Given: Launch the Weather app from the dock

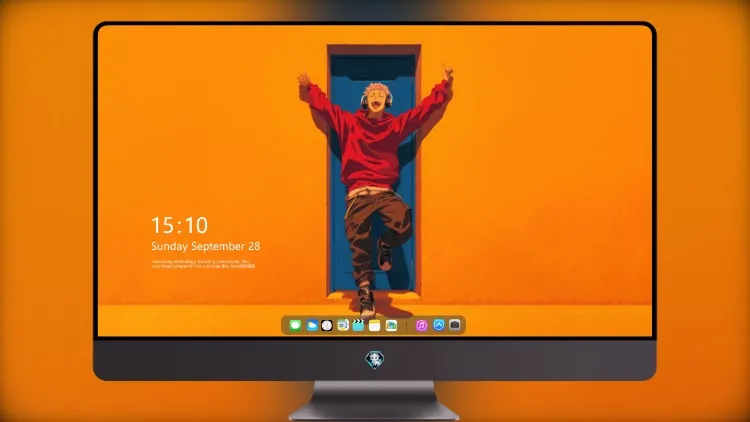Looking at the screenshot, I should (x=312, y=325).
